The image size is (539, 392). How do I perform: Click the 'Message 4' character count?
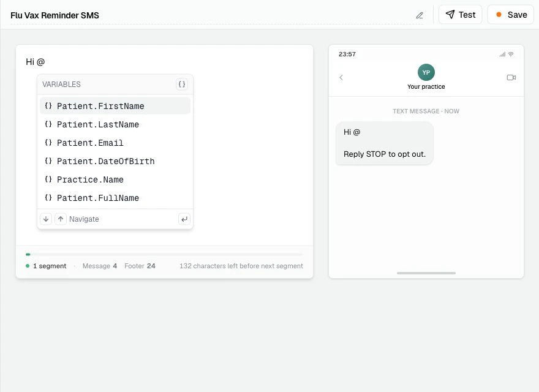(x=100, y=266)
